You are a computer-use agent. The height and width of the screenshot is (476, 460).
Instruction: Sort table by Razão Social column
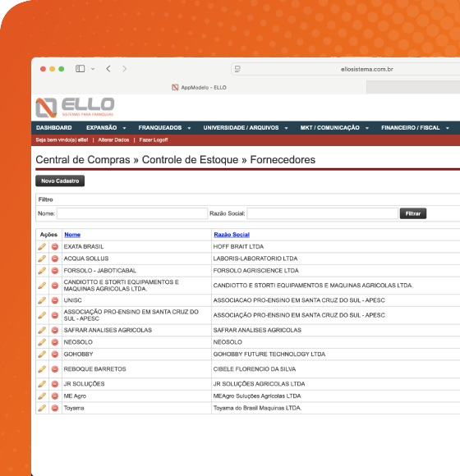(232, 235)
